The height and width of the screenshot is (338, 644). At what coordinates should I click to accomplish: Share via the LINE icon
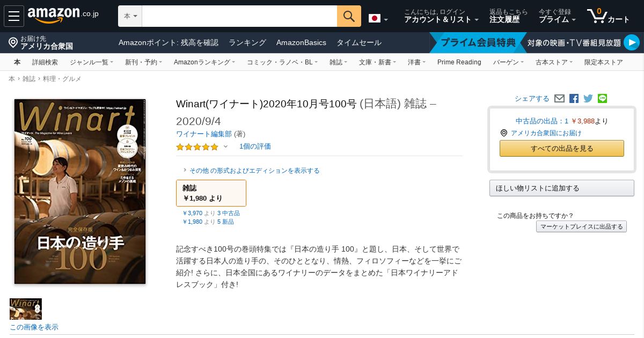pyautogui.click(x=602, y=99)
